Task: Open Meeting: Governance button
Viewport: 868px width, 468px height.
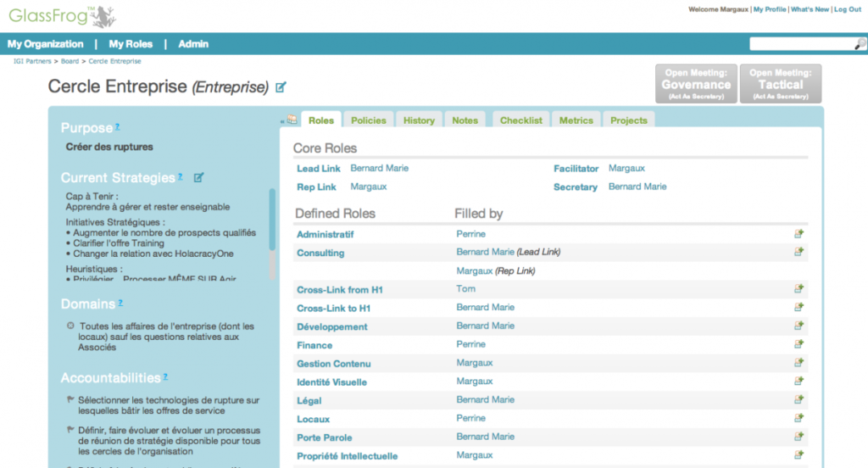Action: coord(696,84)
